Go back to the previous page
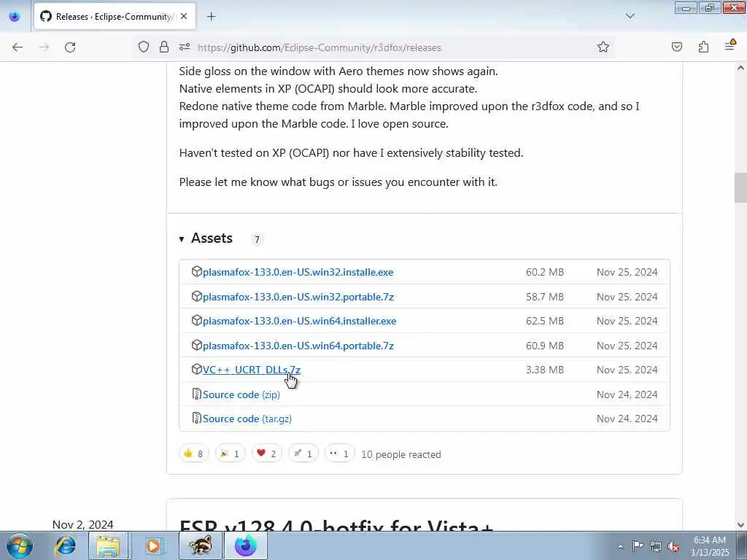Screen dimensions: 747x560 tap(18, 47)
